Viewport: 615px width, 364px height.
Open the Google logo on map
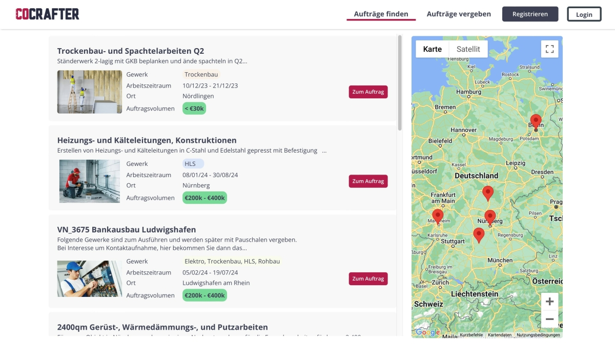pos(427,332)
